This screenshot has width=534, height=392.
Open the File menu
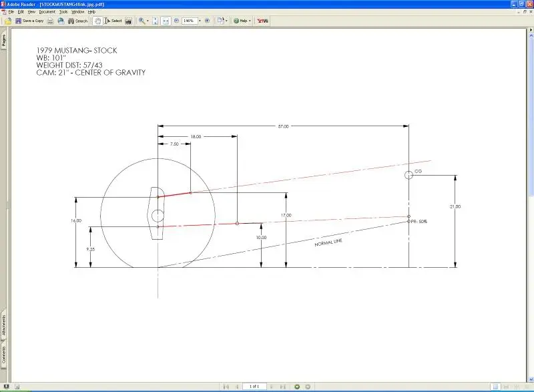click(11, 12)
